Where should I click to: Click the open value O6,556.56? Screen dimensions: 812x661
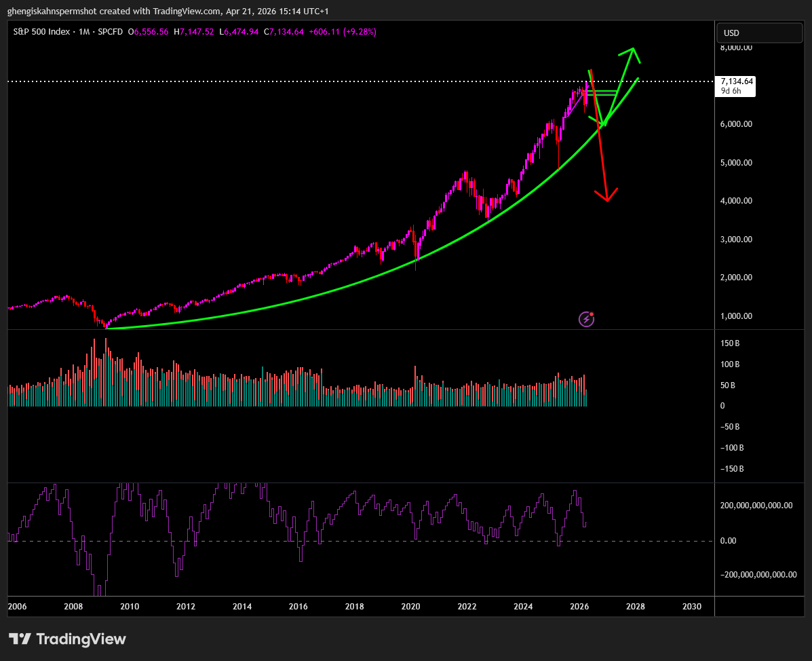[148, 32]
